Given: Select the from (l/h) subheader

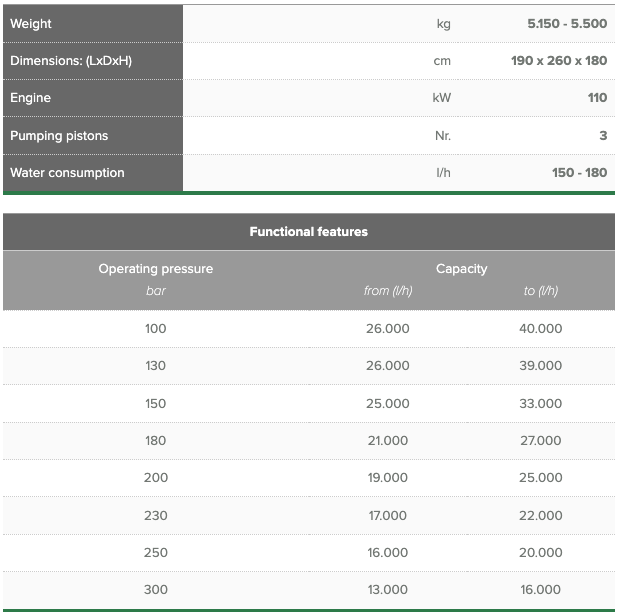Looking at the screenshot, I should point(388,291).
